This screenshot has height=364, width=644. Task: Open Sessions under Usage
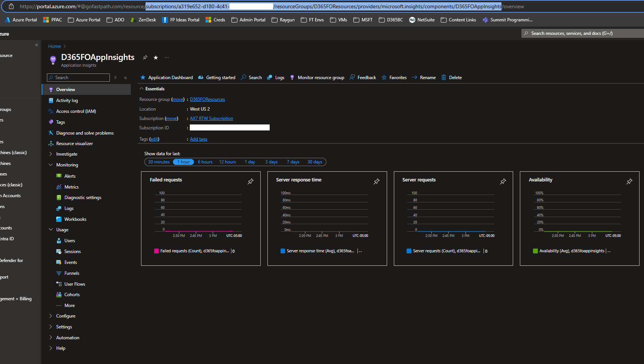pos(72,252)
